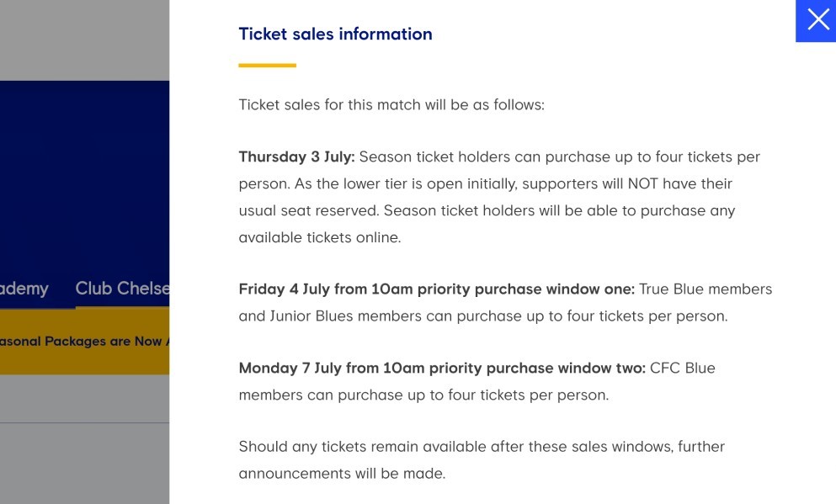Click the Monday 7 July priority window two label
This screenshot has height=504, width=836.
[442, 369]
